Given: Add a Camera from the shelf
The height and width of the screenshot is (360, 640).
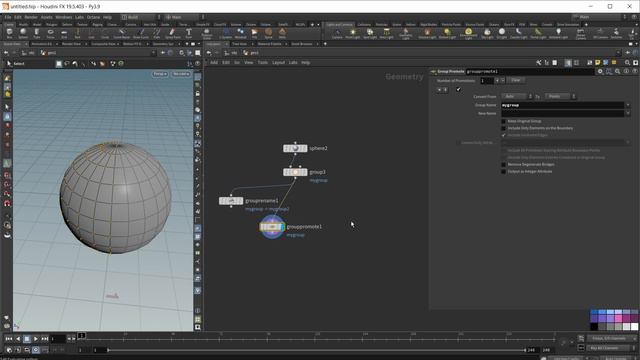Looking at the screenshot, I should click(x=337, y=33).
